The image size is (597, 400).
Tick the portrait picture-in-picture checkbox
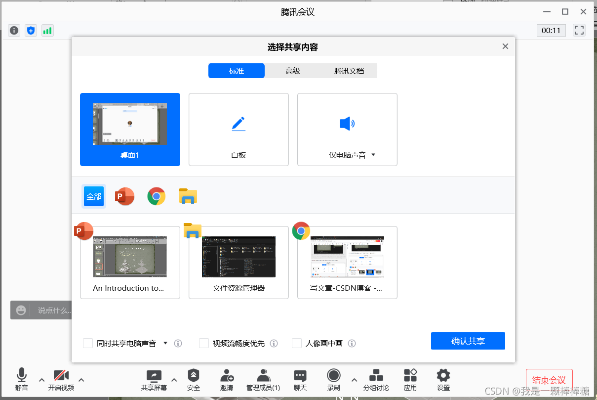pyautogui.click(x=297, y=343)
